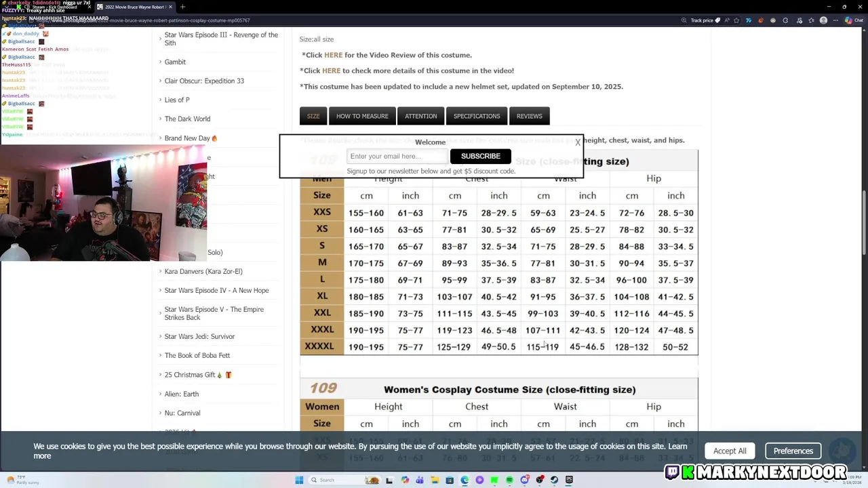Open Star Wars Episode IV - A New Hope

pos(216,290)
